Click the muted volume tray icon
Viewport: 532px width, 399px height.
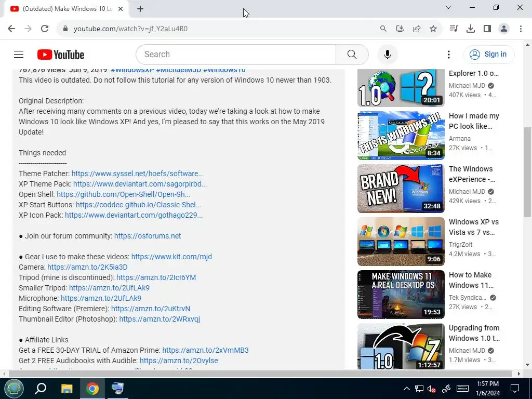coord(432,389)
